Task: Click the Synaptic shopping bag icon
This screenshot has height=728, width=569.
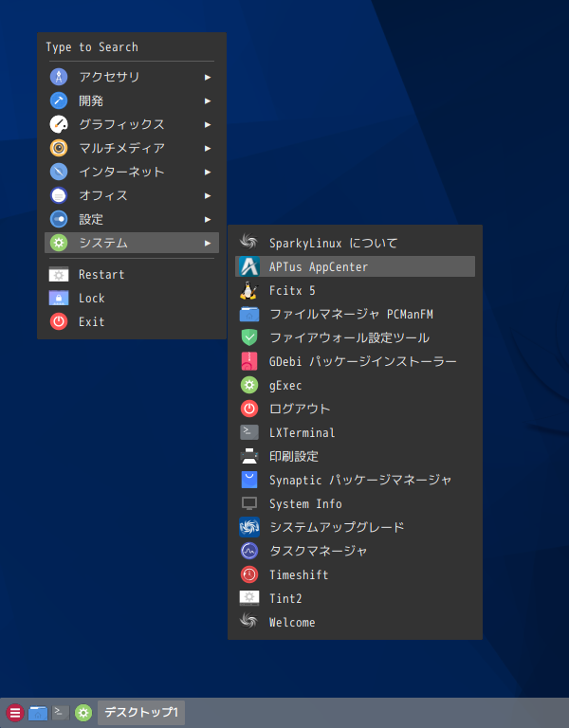Action: tap(249, 480)
